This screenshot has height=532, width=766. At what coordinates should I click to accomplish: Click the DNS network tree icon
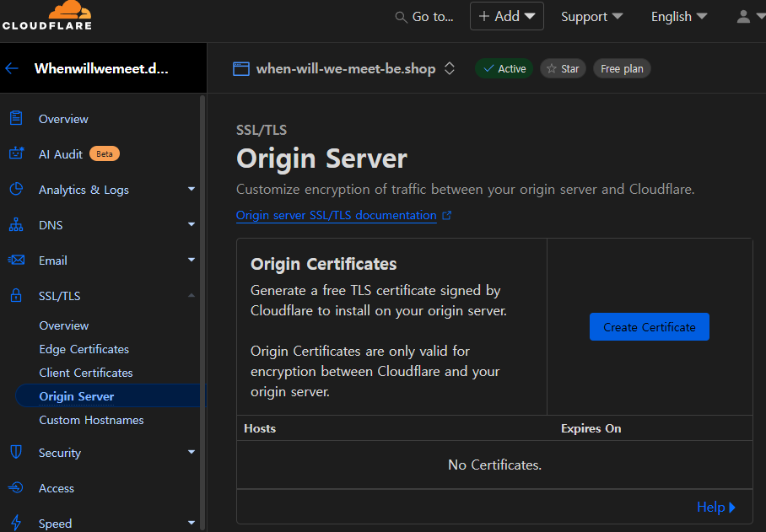pyautogui.click(x=16, y=224)
